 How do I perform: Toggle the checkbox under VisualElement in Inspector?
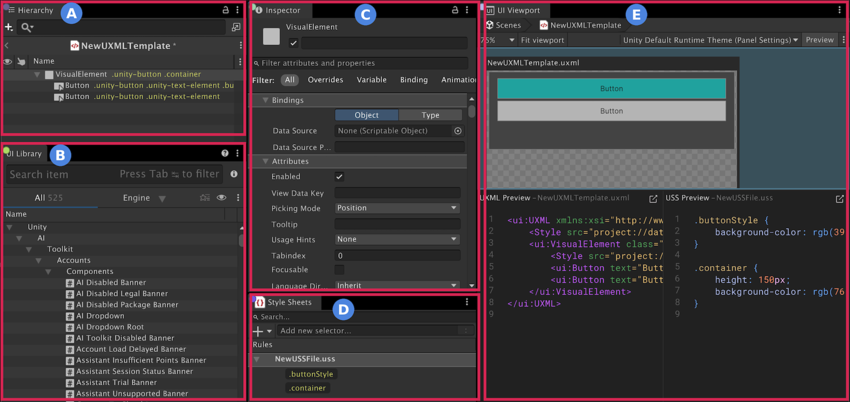tap(293, 43)
